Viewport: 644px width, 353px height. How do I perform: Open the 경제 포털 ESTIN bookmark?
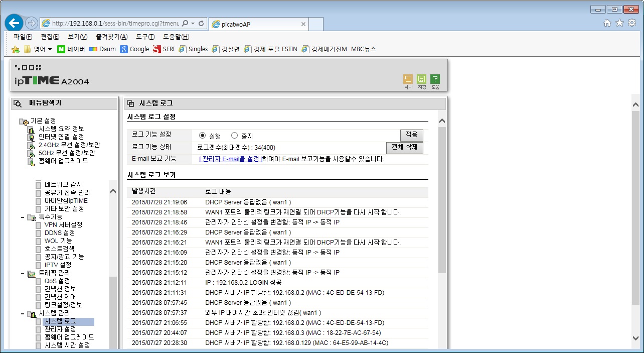click(x=270, y=49)
